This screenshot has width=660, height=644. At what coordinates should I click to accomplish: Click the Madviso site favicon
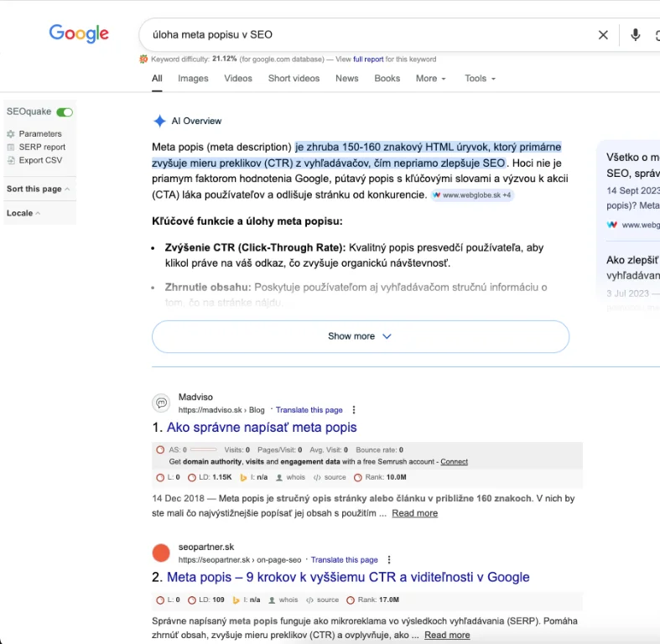pyautogui.click(x=161, y=403)
